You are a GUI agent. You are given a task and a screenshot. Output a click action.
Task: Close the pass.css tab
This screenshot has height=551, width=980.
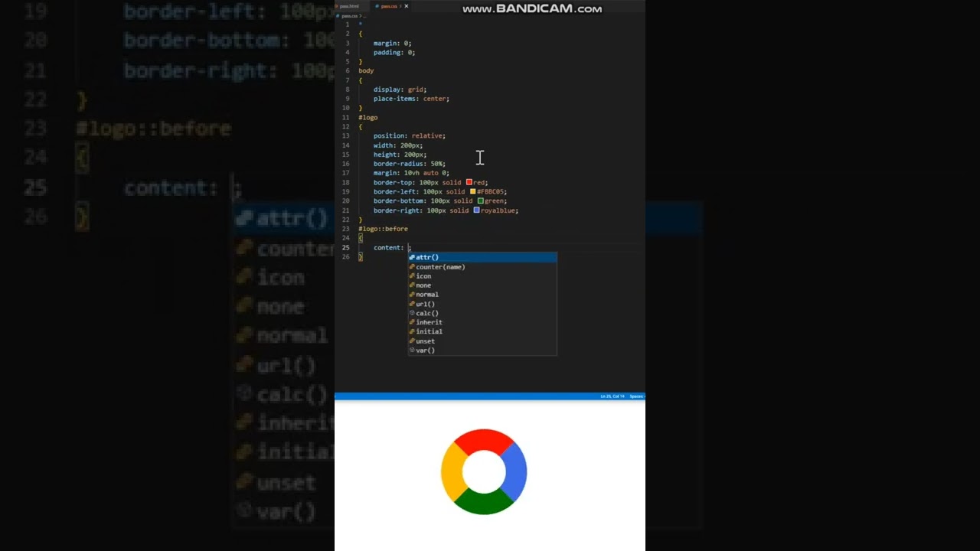tap(407, 6)
